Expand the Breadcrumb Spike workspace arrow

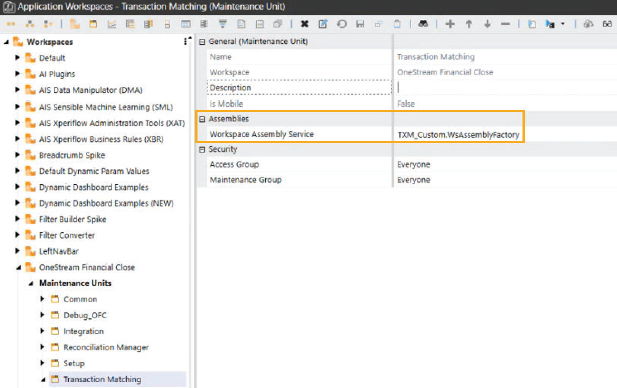pos(17,155)
